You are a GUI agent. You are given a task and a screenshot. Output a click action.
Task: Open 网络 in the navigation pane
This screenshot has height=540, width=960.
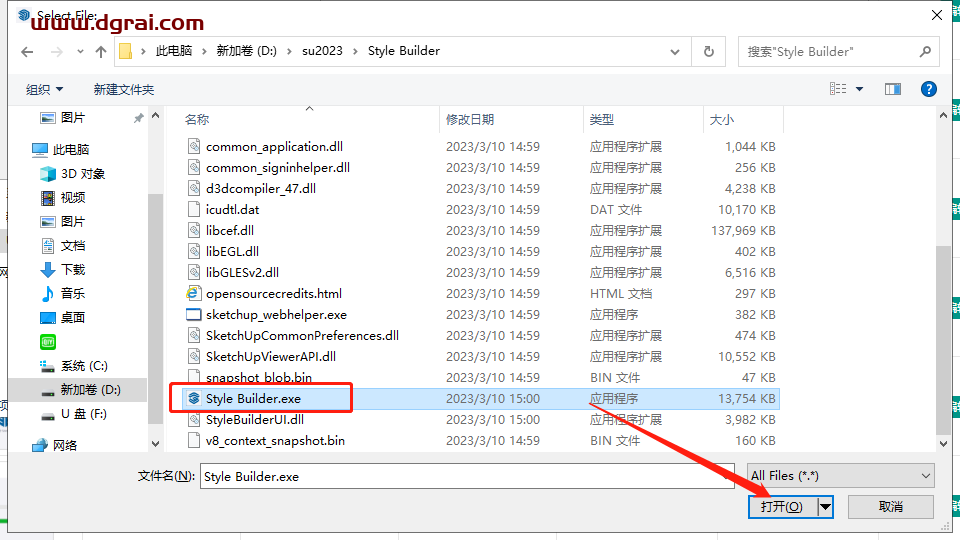64,445
